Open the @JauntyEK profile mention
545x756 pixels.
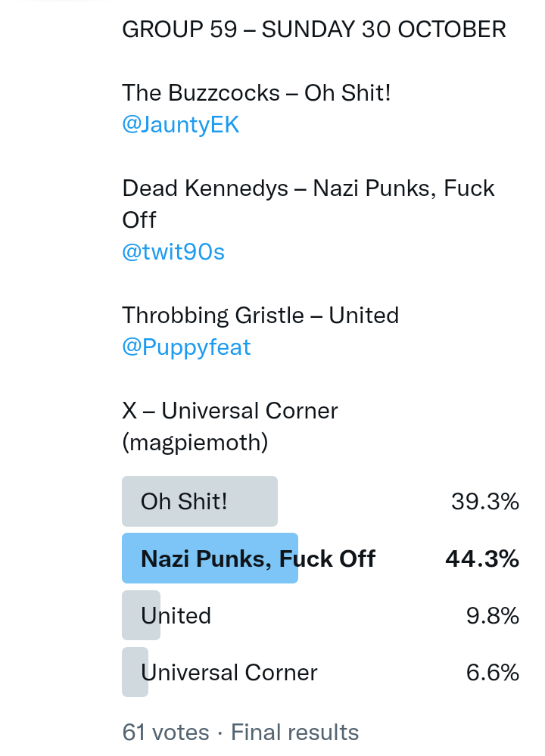pos(181,125)
